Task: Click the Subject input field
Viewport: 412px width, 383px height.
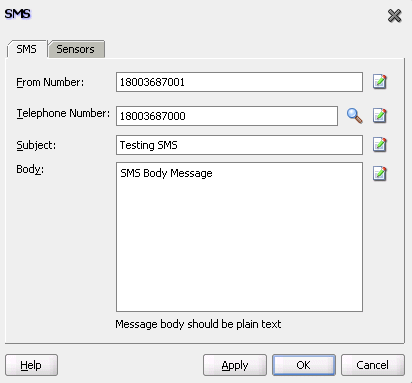Action: pos(239,145)
